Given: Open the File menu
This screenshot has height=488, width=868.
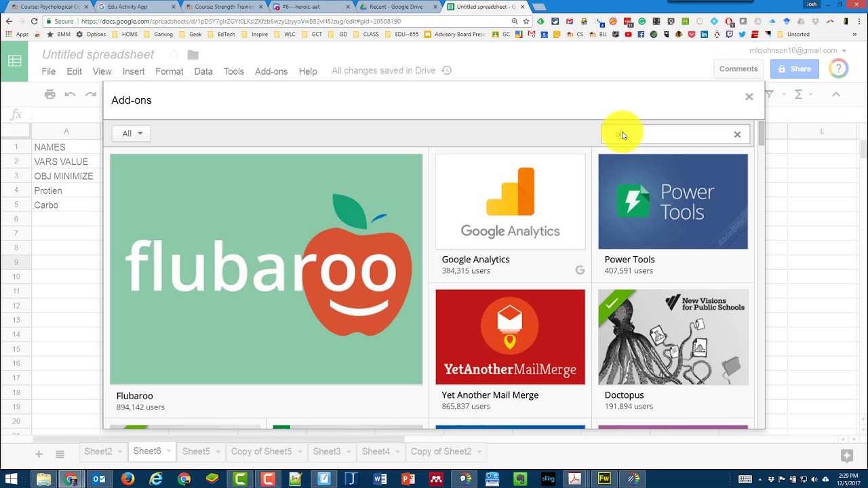Looking at the screenshot, I should point(49,71).
